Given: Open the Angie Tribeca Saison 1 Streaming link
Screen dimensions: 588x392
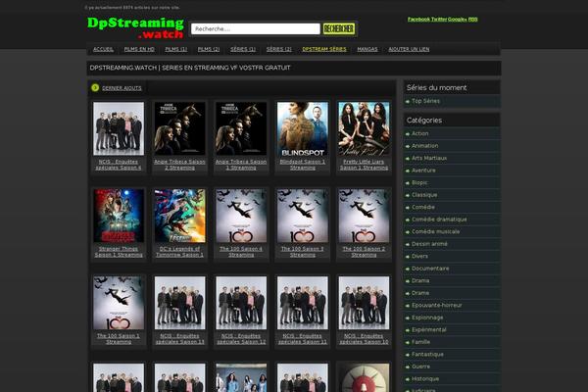Looking at the screenshot, I should coord(241,165).
